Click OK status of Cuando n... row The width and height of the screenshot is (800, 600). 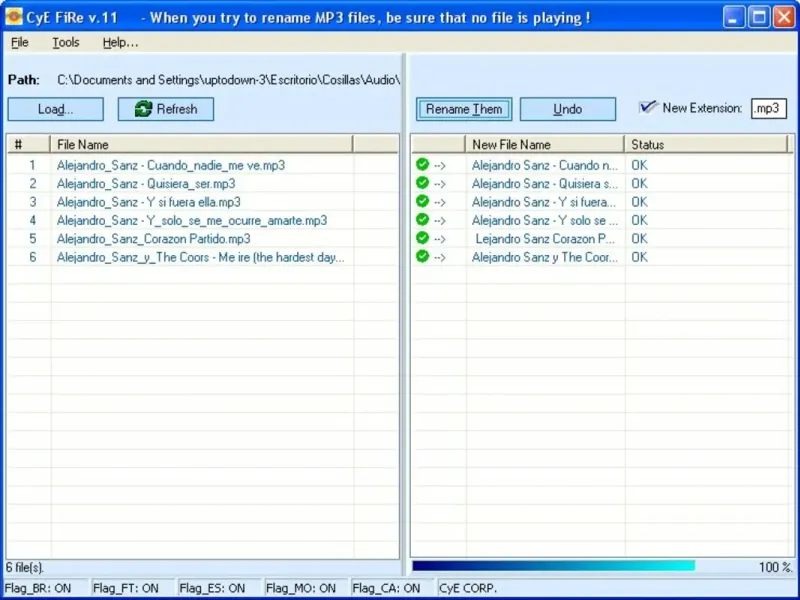tap(639, 165)
